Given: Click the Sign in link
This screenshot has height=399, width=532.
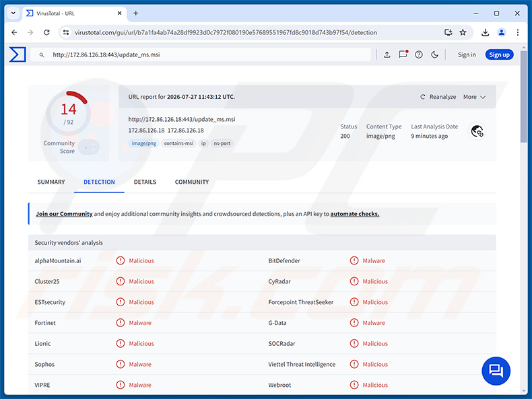Looking at the screenshot, I should [467, 55].
